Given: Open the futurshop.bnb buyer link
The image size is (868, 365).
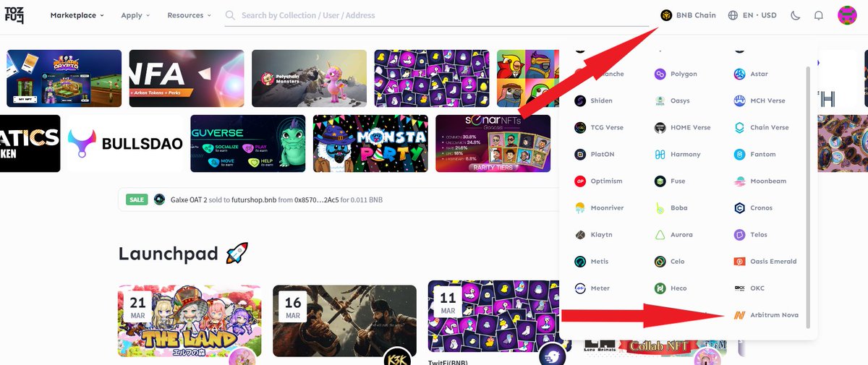Looking at the screenshot, I should (x=253, y=199).
